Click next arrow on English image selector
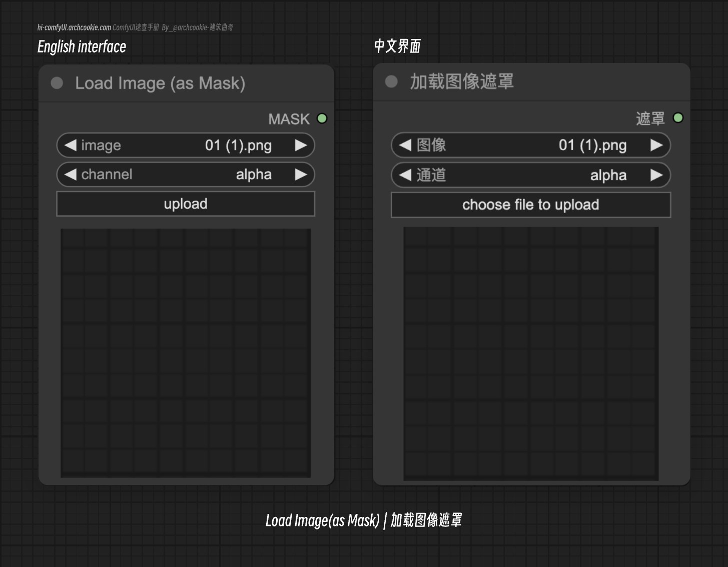 pyautogui.click(x=301, y=145)
